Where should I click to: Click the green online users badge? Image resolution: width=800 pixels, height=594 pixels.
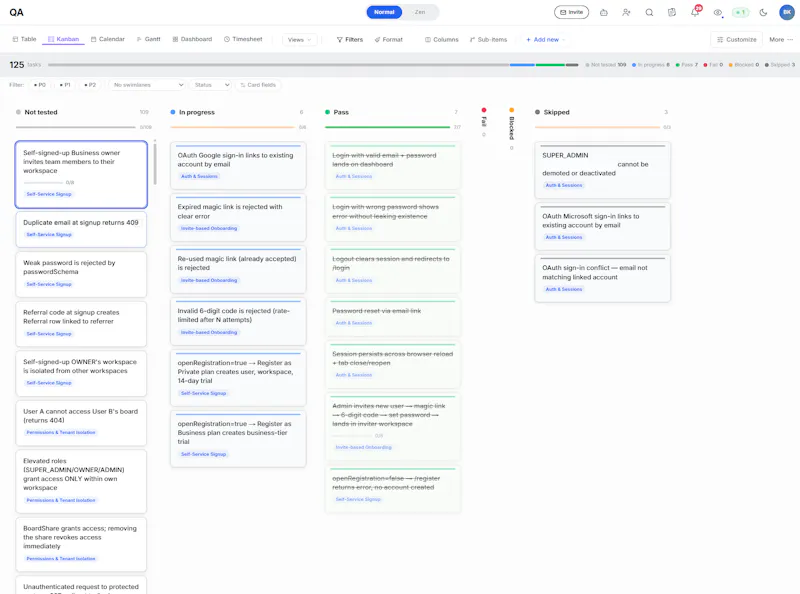[740, 12]
